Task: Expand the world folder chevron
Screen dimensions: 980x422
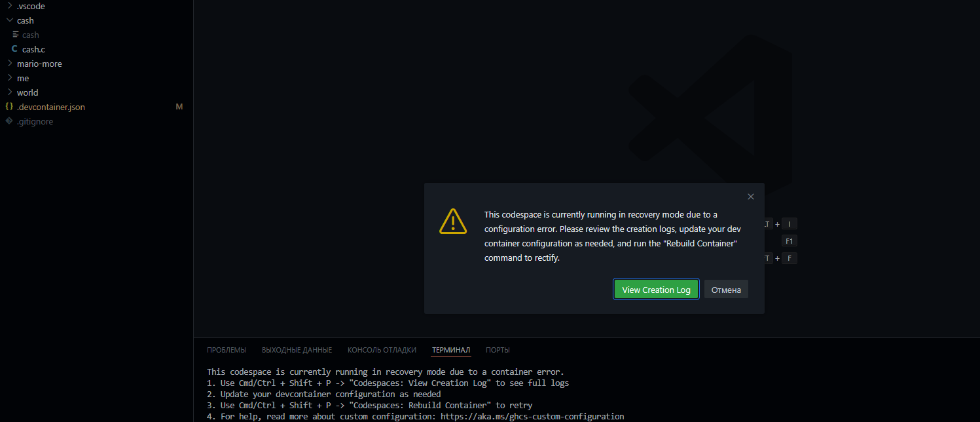Action: (x=9, y=92)
